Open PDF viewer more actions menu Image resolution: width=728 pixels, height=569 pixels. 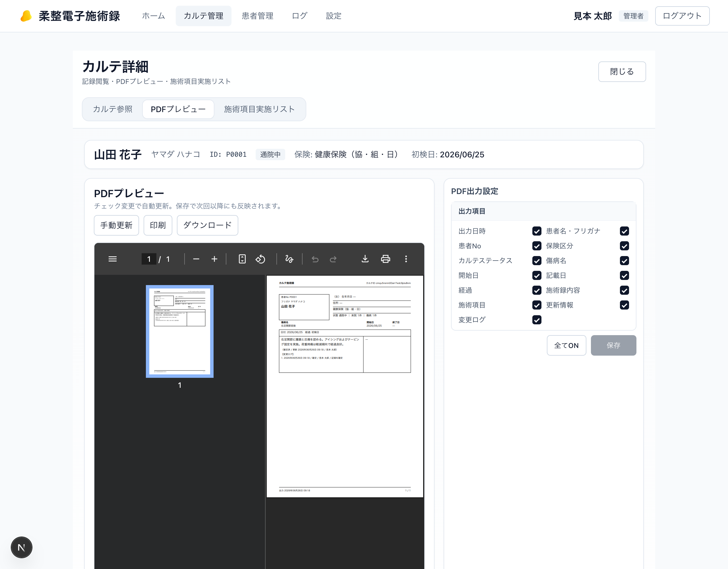406,259
